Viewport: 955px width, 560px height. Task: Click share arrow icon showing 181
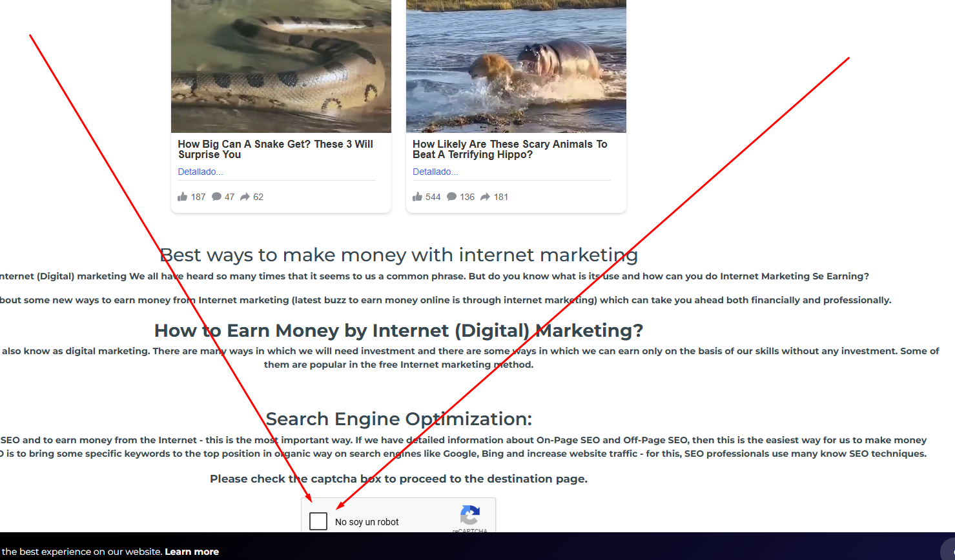pos(486,197)
